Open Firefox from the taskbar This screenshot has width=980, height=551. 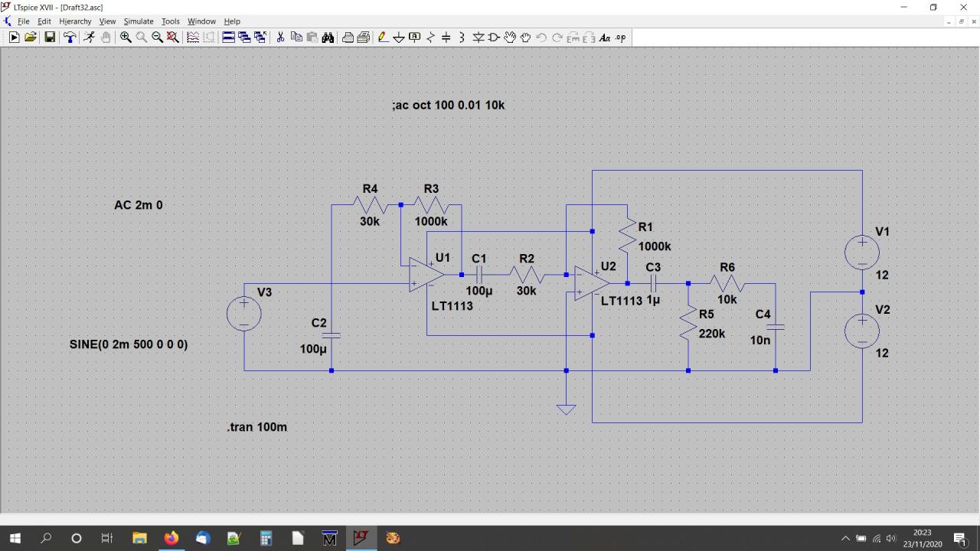171,538
